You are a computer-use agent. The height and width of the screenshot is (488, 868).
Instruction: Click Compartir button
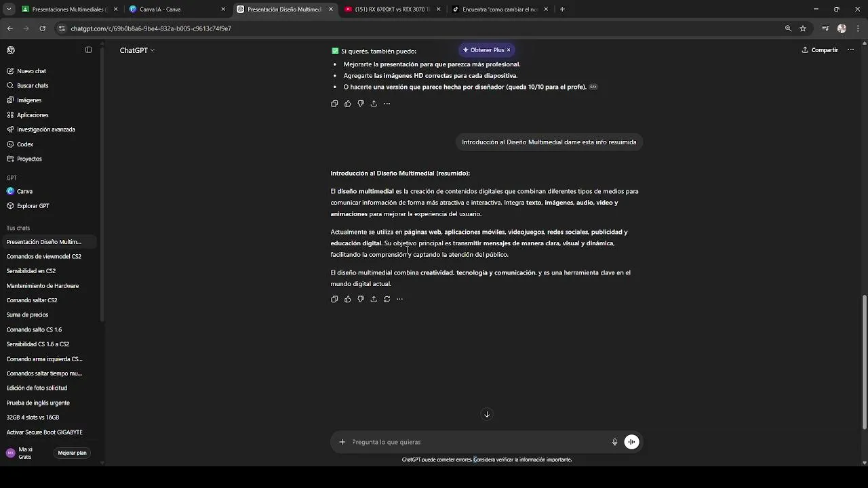click(820, 50)
